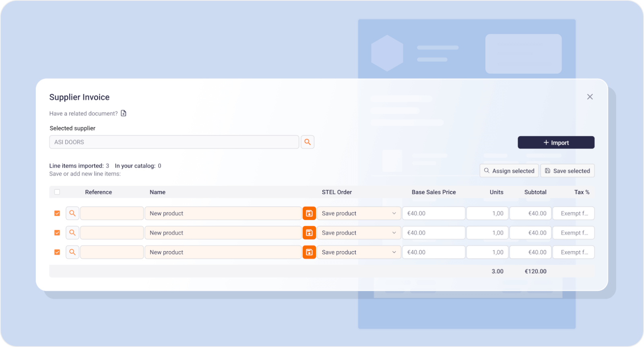644x347 pixels.
Task: Click the Save selected button
Action: 567,171
